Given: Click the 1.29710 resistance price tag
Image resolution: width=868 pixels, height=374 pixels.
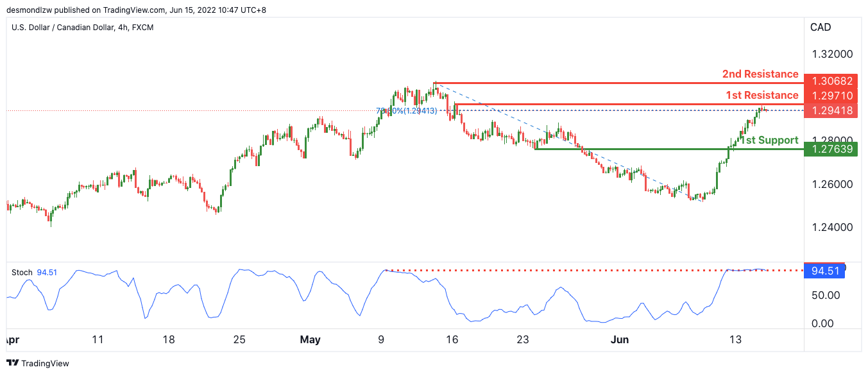Looking at the screenshot, I should click(831, 96).
